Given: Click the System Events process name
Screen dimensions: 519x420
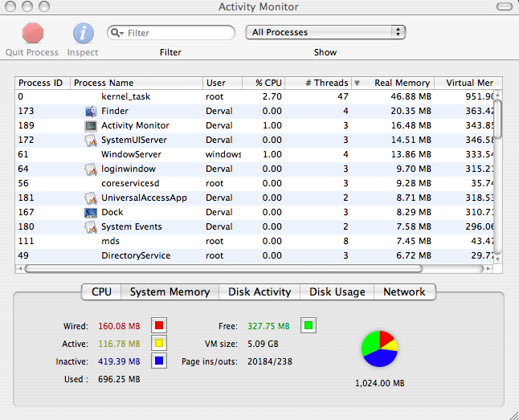Looking at the screenshot, I should coord(132,226).
